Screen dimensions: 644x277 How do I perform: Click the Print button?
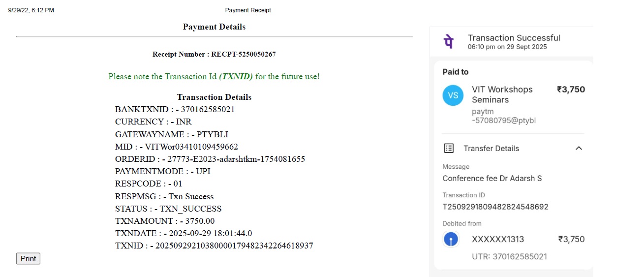pyautogui.click(x=28, y=259)
